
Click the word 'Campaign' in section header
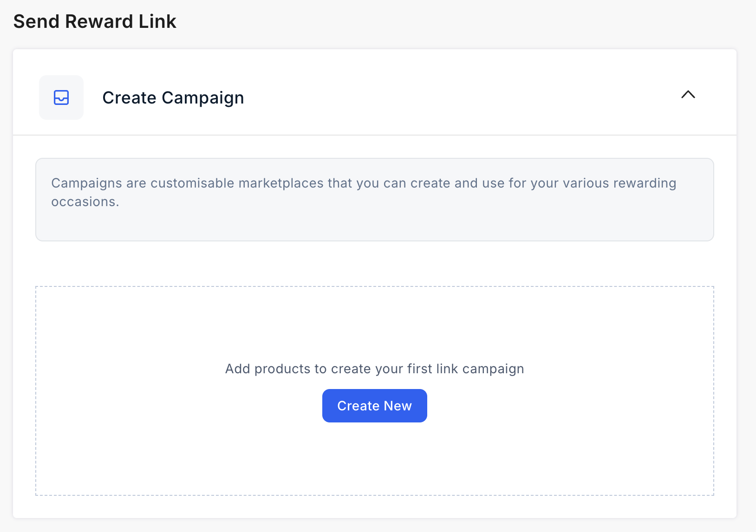pyautogui.click(x=203, y=98)
